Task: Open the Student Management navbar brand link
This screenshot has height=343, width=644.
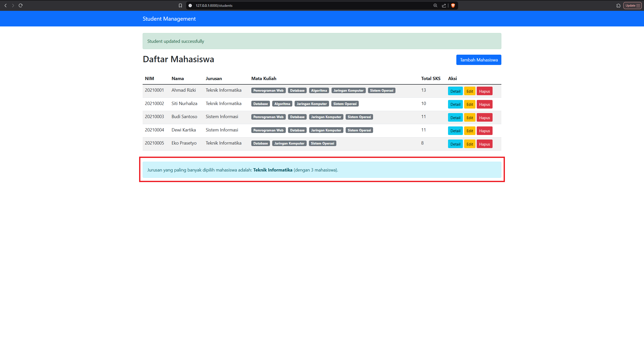Action: 169,19
